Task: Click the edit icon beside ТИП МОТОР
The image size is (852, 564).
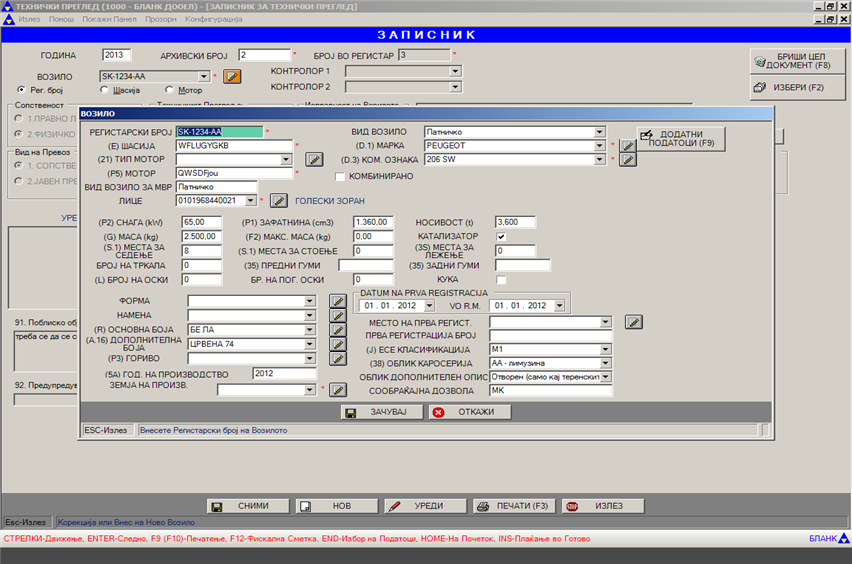Action: coord(314,159)
